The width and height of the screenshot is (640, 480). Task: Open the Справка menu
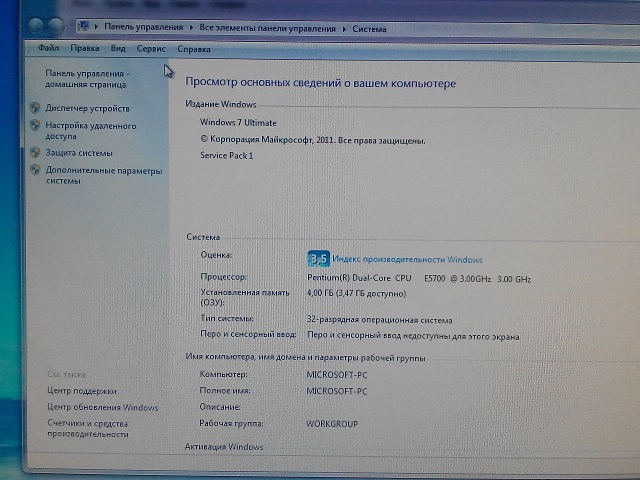(x=194, y=48)
